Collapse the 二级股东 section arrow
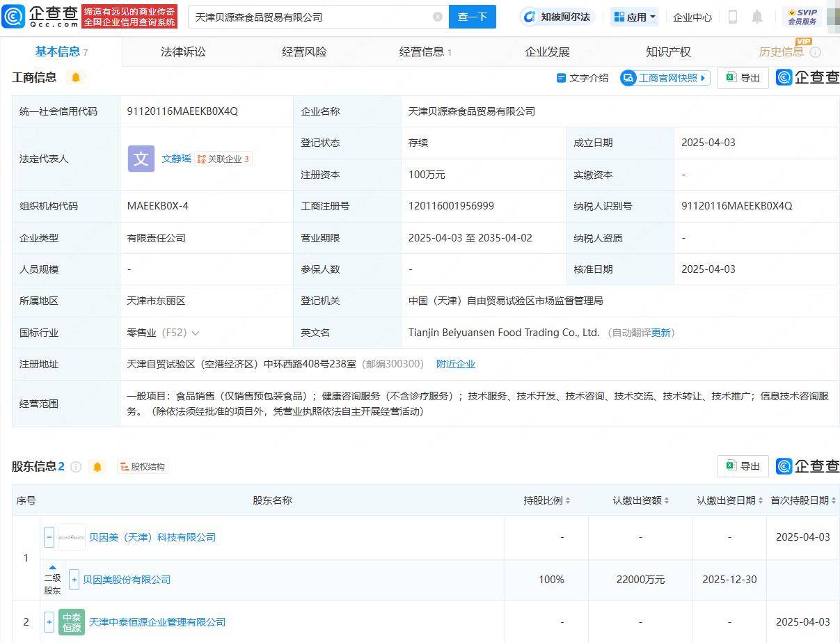Screen dimensions: 840x643 [x=53, y=567]
